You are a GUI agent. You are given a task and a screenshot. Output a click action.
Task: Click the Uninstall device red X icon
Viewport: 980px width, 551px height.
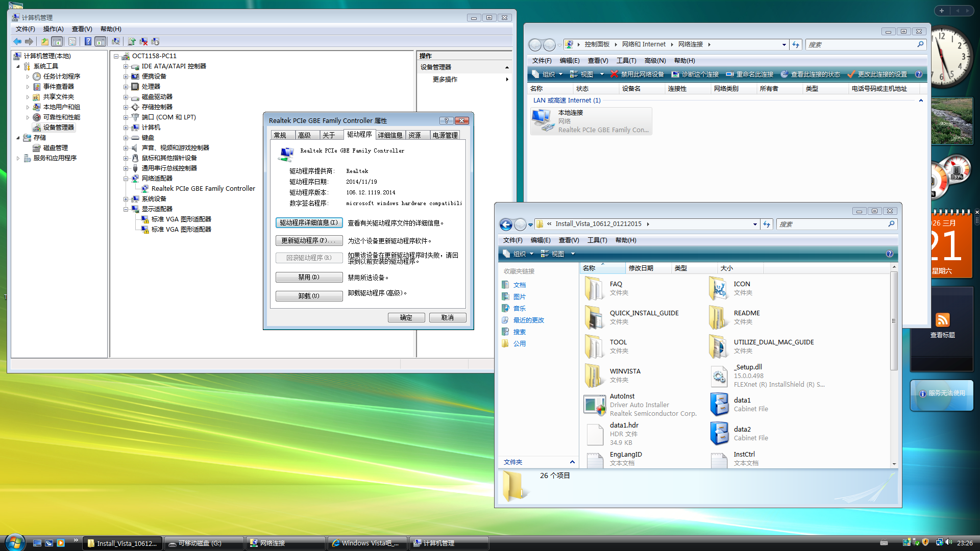143,41
